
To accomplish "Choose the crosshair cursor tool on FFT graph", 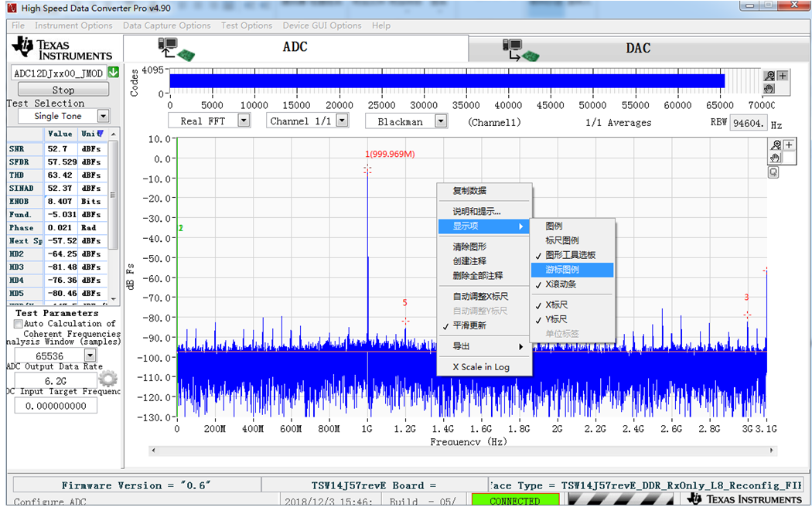I will [789, 145].
